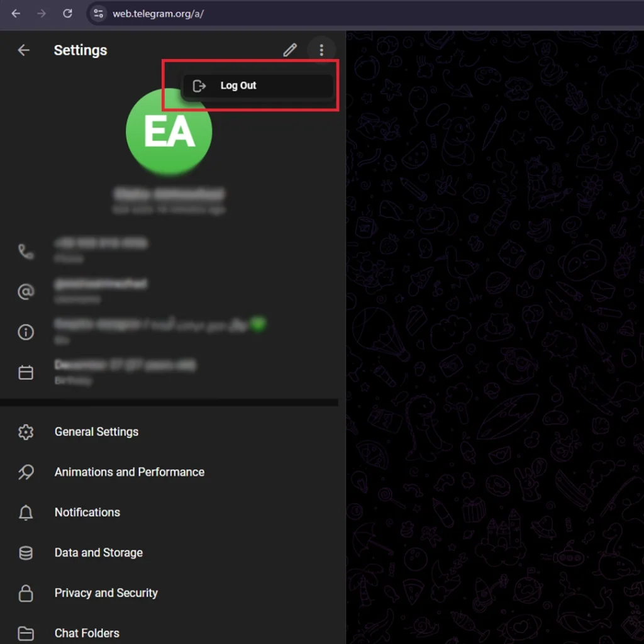Click the General Settings gear icon
The height and width of the screenshot is (644, 644).
click(x=26, y=432)
